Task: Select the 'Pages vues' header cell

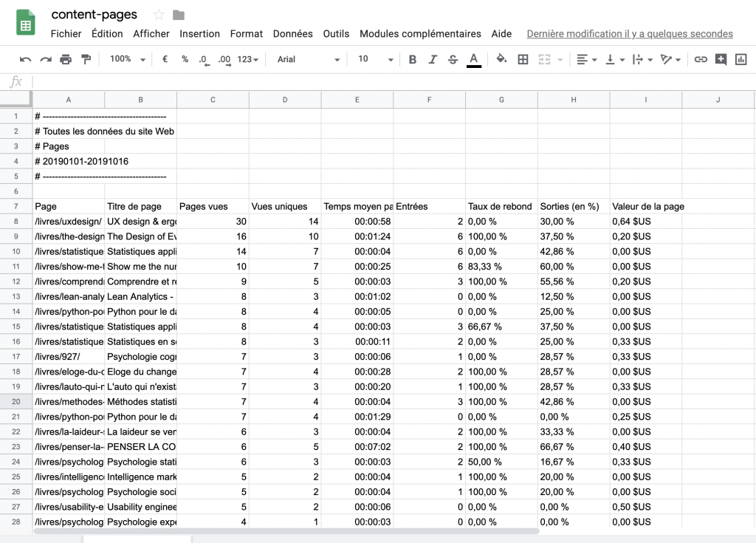Action: [213, 206]
